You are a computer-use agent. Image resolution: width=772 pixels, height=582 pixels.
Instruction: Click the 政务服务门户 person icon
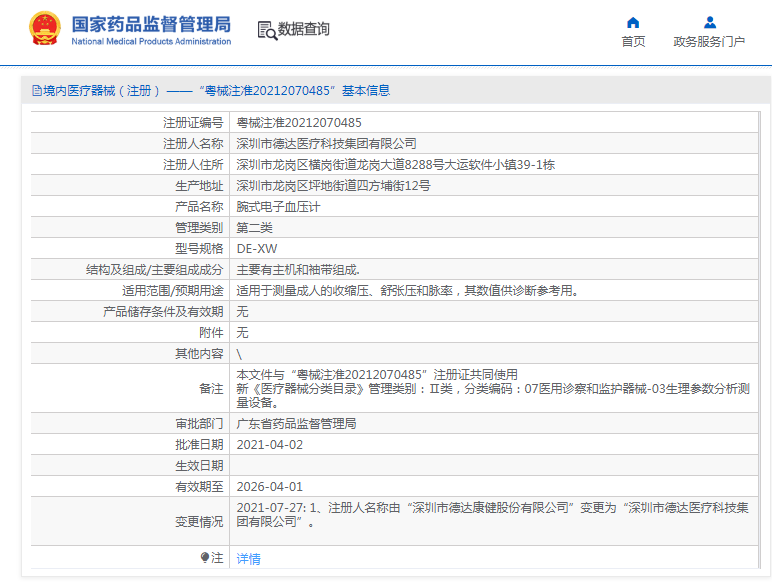[x=709, y=22]
